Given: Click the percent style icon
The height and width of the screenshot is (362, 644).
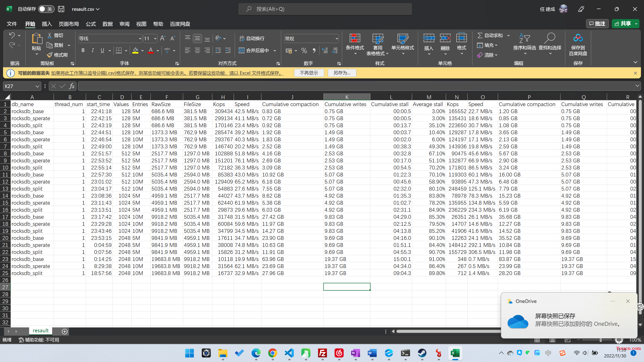Looking at the screenshot, I should tap(304, 51).
